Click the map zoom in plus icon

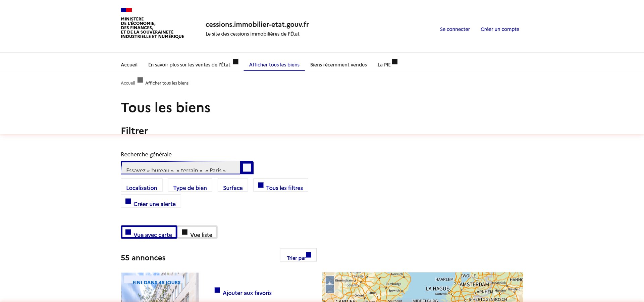click(x=330, y=284)
